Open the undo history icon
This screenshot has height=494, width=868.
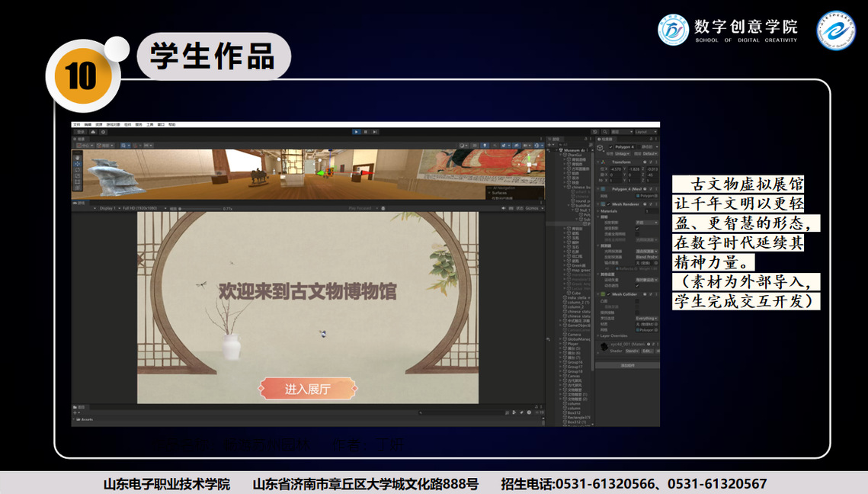click(x=595, y=132)
